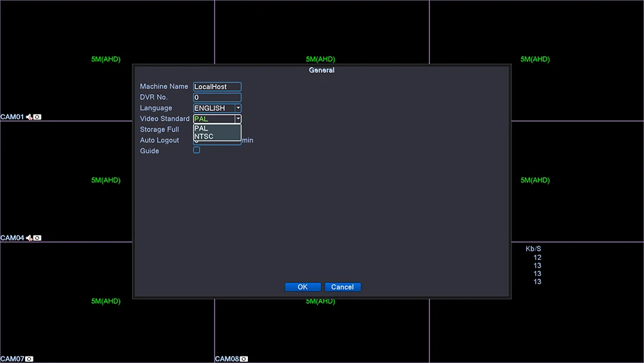Click the 5M(AHD) text in CAM07's channel
Viewport: 644px width, 363px height.
pos(106,301)
